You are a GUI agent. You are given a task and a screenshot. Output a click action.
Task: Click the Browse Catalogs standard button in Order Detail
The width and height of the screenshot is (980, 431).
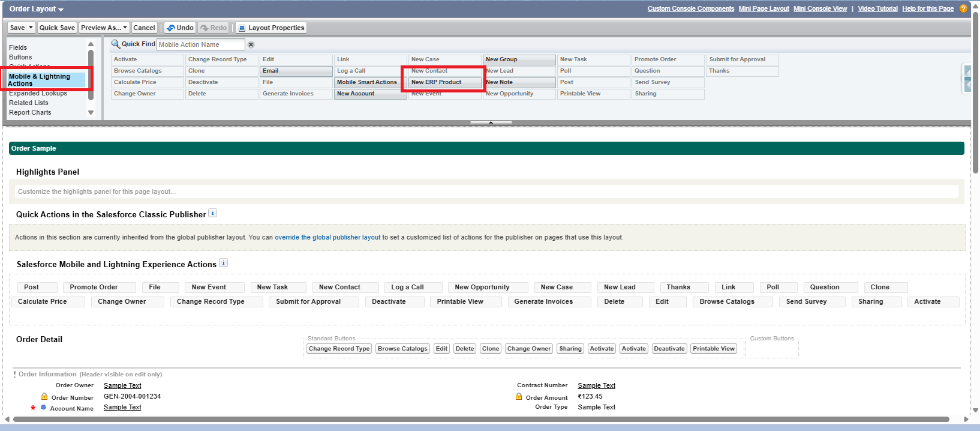[403, 348]
